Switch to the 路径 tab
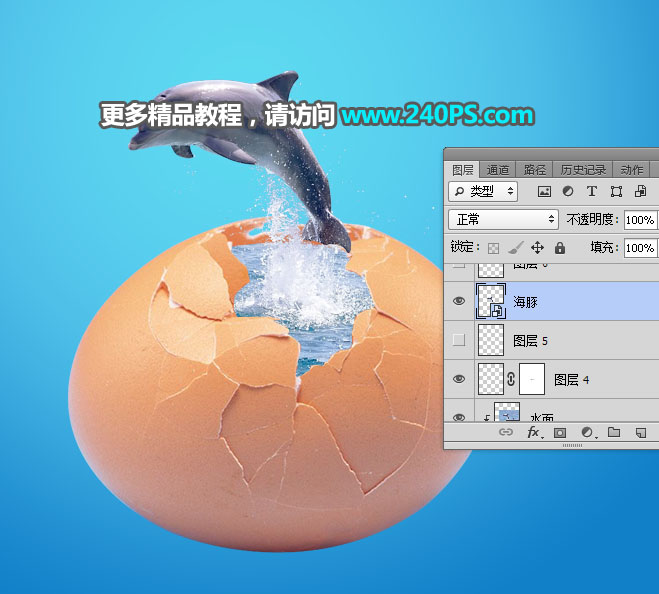Screen dimensions: 659x594 point(534,170)
